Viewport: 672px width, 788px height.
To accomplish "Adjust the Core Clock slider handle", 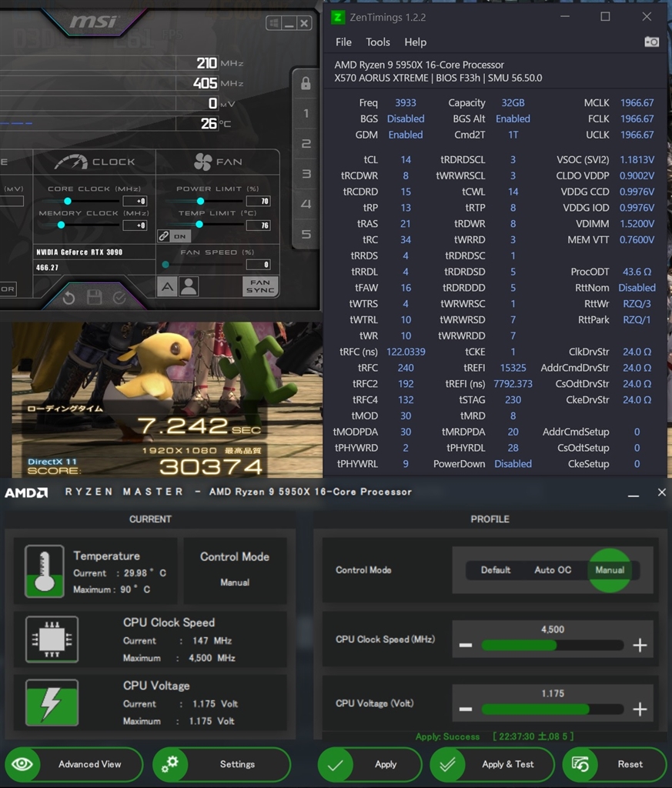I will (x=67, y=201).
